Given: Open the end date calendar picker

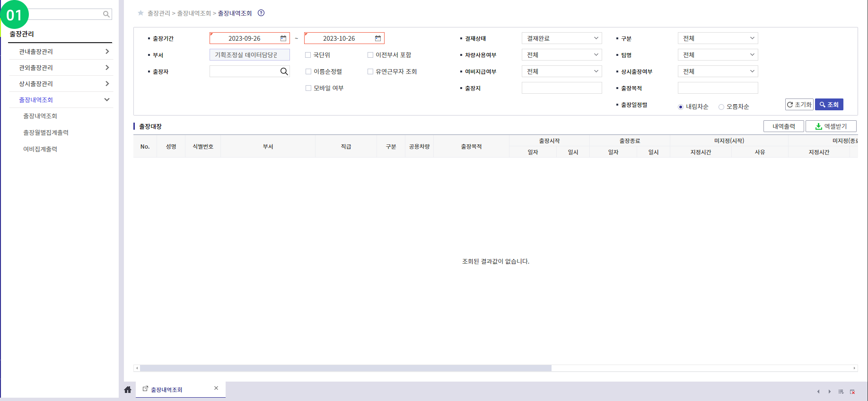Looking at the screenshot, I should click(378, 38).
